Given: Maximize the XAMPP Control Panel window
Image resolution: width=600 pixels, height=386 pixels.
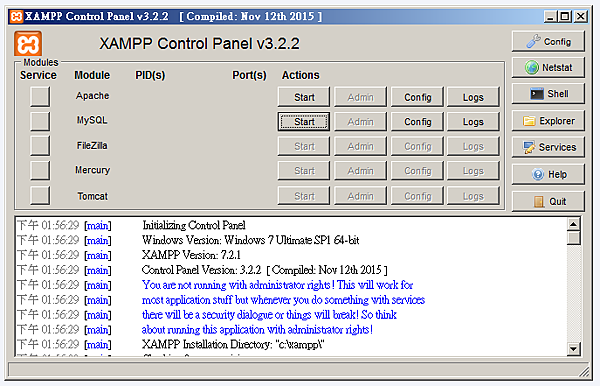Looking at the screenshot, I should tap(565, 16).
